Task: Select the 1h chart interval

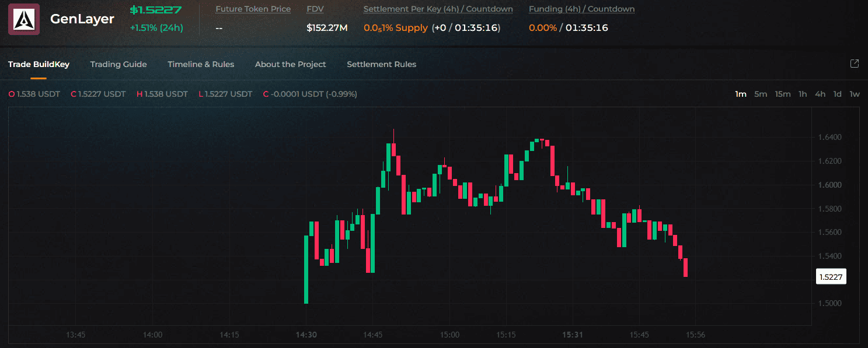Action: pos(803,94)
